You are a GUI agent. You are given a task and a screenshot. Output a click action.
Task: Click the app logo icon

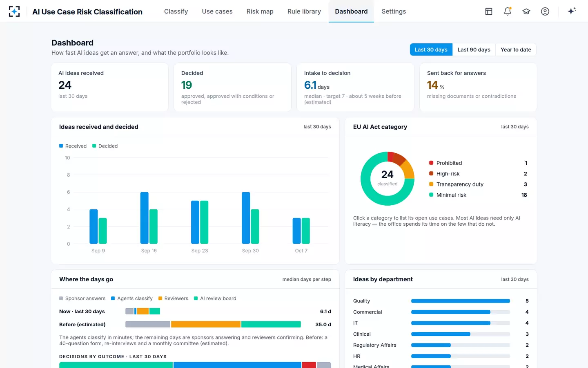[x=14, y=11]
